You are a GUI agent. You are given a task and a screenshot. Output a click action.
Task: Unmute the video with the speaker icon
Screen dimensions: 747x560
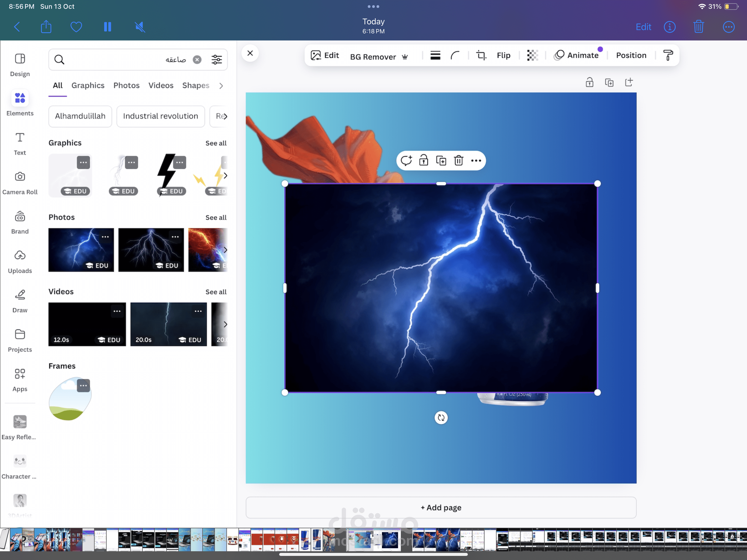140,27
